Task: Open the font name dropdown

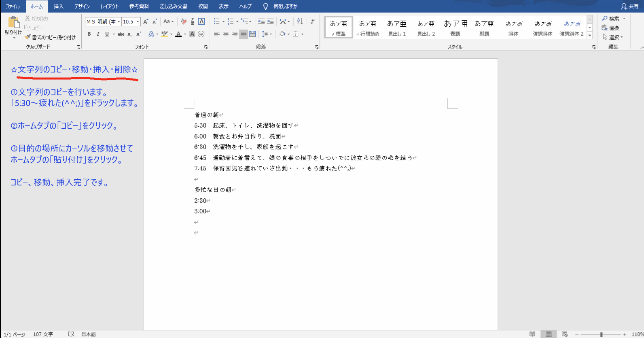Action: tap(119, 22)
